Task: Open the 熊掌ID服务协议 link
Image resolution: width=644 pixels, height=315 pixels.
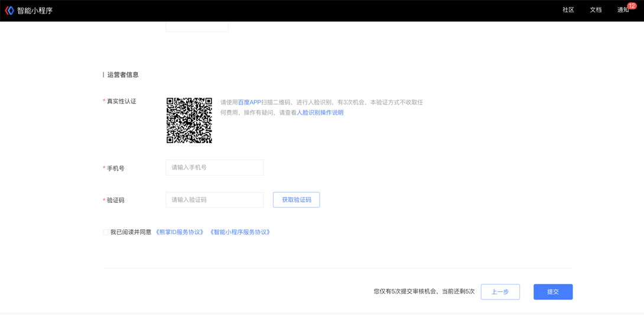Action: [180, 232]
